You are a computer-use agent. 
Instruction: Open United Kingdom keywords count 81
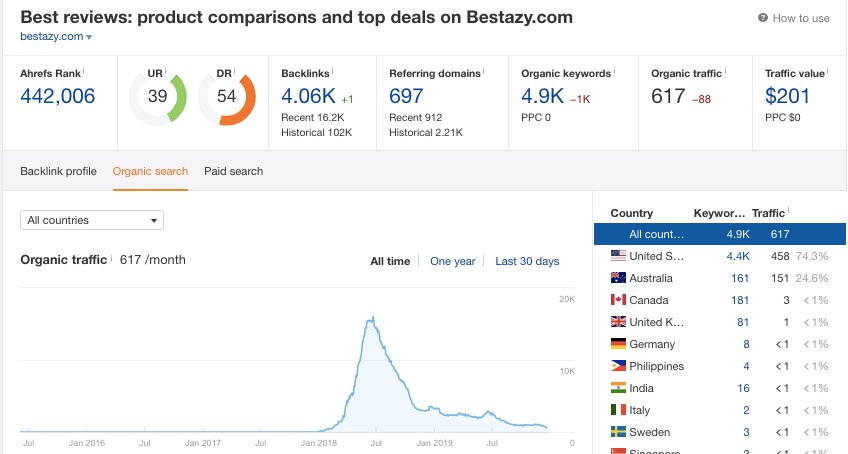click(743, 323)
